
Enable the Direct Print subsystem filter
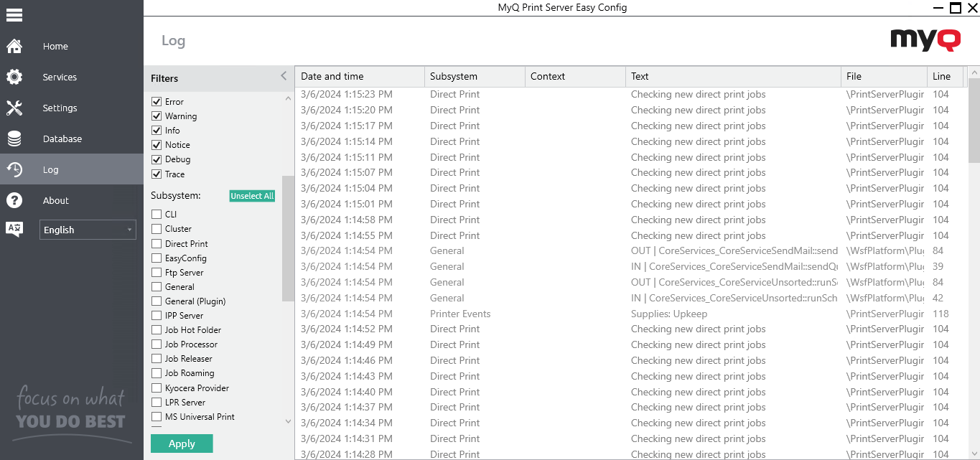click(x=155, y=243)
